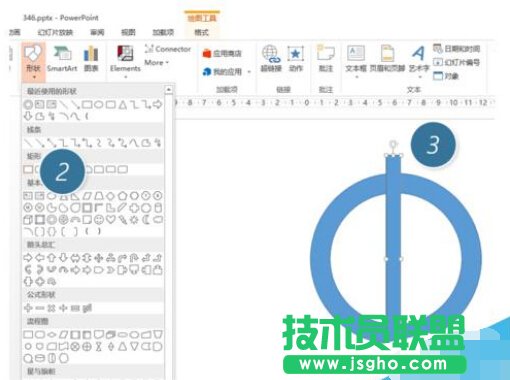510x380 pixels.
Task: Switch to the 幻灯片放映 tab
Action: [55, 32]
